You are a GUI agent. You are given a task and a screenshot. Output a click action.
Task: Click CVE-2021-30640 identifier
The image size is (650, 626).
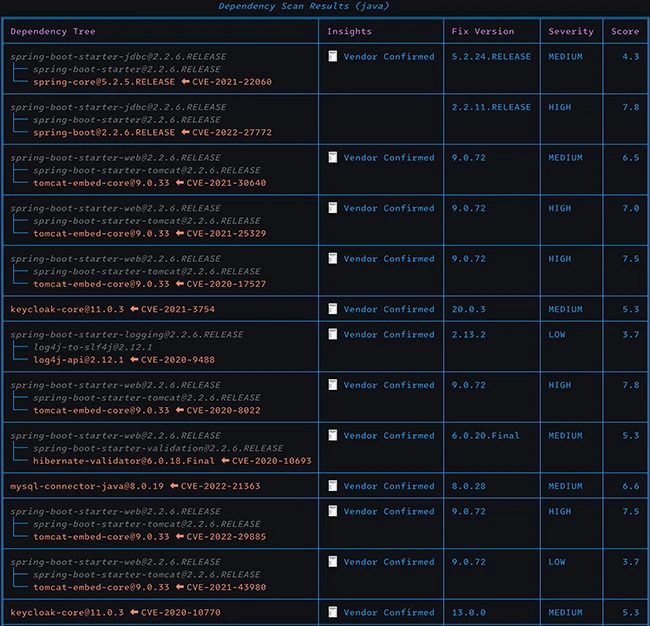click(226, 183)
